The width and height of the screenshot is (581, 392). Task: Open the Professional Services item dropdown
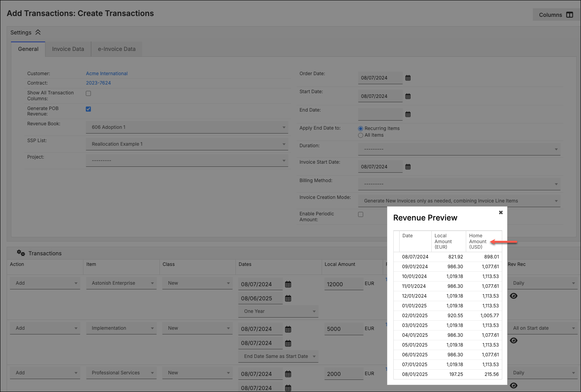[121, 373]
